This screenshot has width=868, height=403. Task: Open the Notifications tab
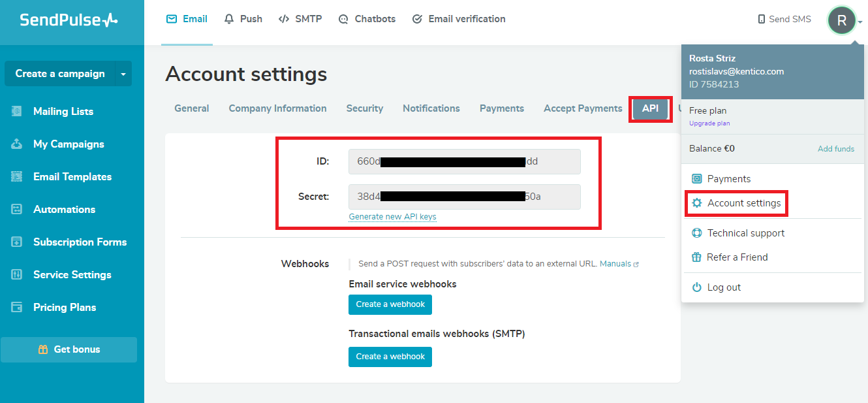pos(431,108)
